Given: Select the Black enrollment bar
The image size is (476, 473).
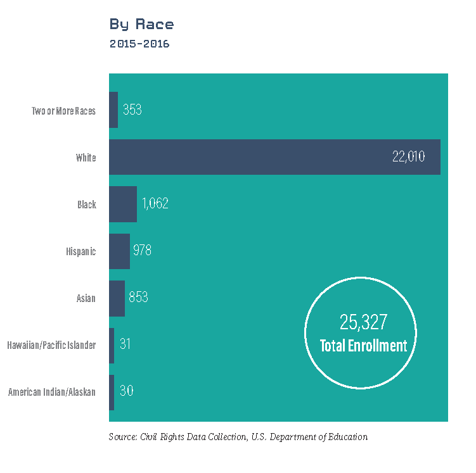Looking at the screenshot, I should point(123,204).
